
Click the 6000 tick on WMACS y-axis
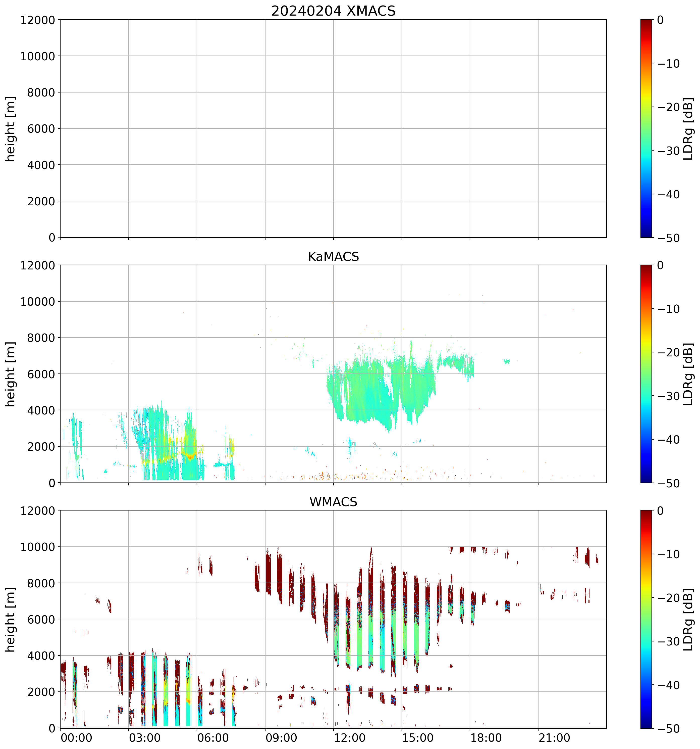41,619
